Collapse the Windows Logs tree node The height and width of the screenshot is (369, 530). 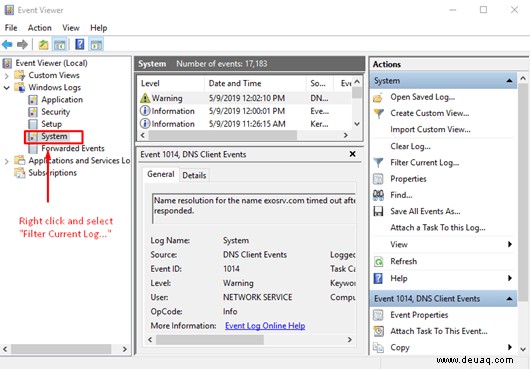(6, 88)
